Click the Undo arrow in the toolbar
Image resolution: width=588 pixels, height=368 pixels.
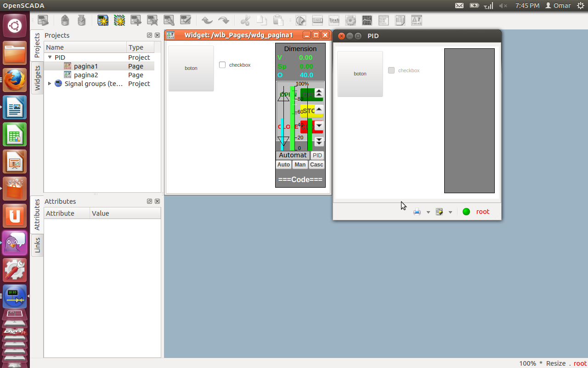click(x=207, y=20)
